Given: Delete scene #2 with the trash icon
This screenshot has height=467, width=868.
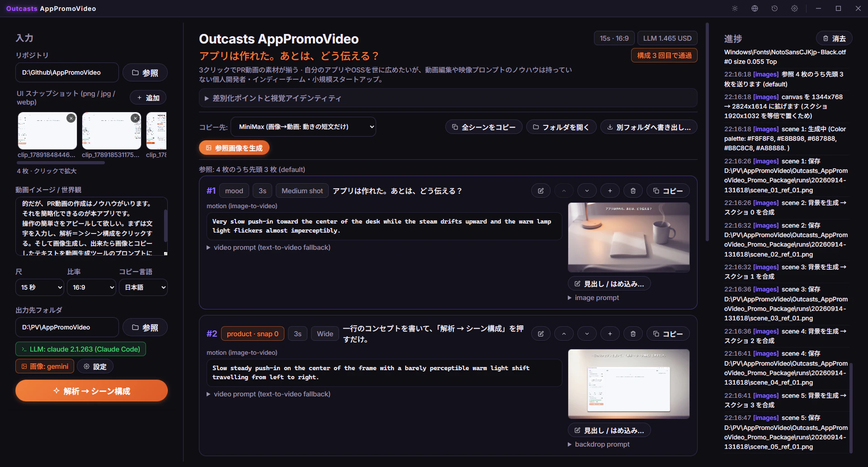Looking at the screenshot, I should click(x=633, y=334).
